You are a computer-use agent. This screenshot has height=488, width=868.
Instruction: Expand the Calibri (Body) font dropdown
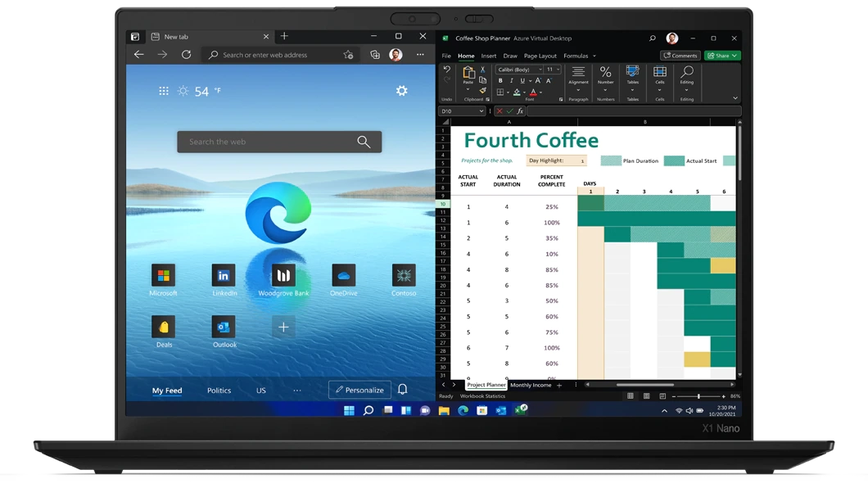pyautogui.click(x=539, y=70)
